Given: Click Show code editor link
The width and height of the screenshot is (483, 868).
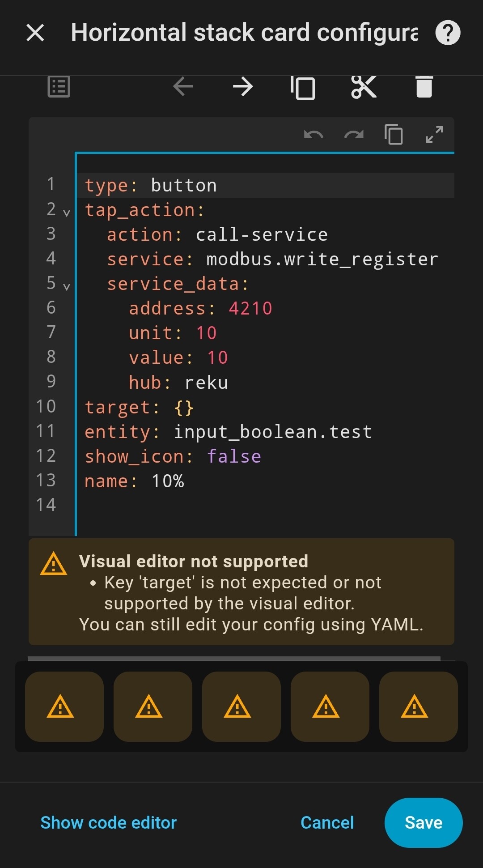Looking at the screenshot, I should point(109,822).
